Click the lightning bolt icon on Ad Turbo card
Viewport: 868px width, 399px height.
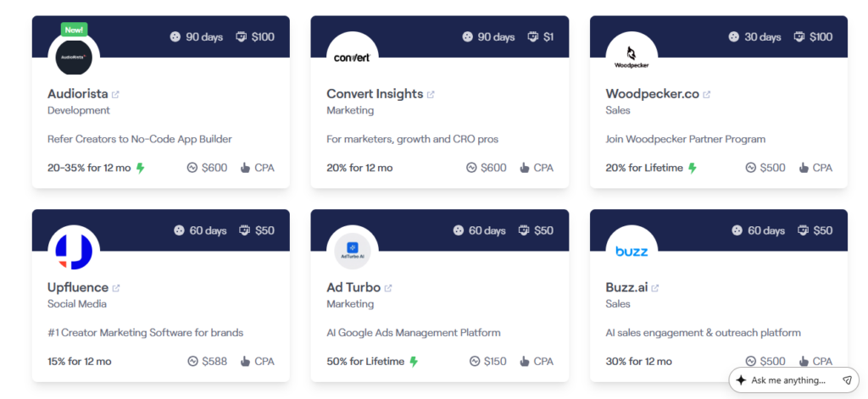[x=414, y=362]
